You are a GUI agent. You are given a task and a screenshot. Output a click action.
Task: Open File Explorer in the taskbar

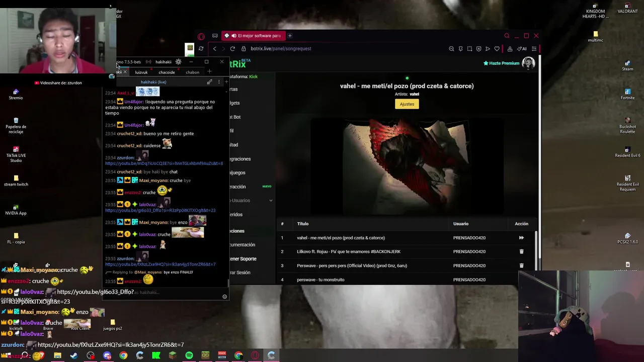(57, 355)
